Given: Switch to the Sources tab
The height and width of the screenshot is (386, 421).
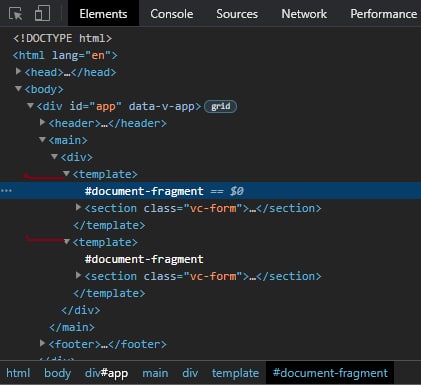Looking at the screenshot, I should (237, 14).
